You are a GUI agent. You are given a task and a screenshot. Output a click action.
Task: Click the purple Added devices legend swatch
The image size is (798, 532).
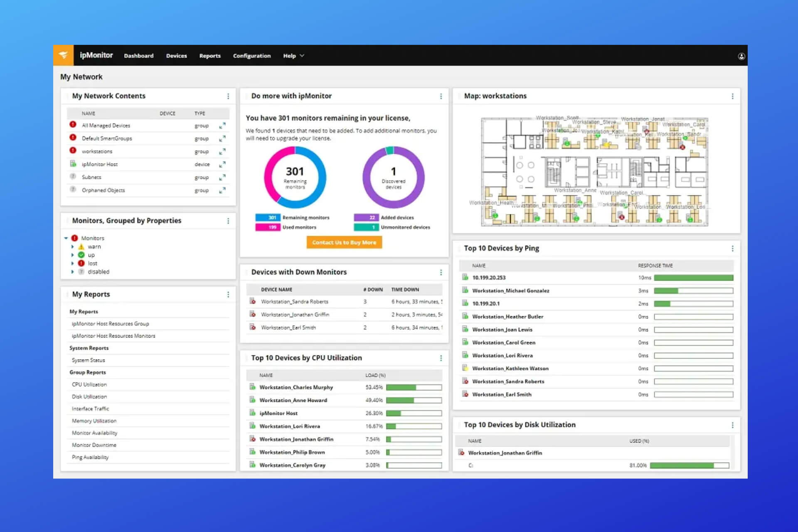(366, 217)
